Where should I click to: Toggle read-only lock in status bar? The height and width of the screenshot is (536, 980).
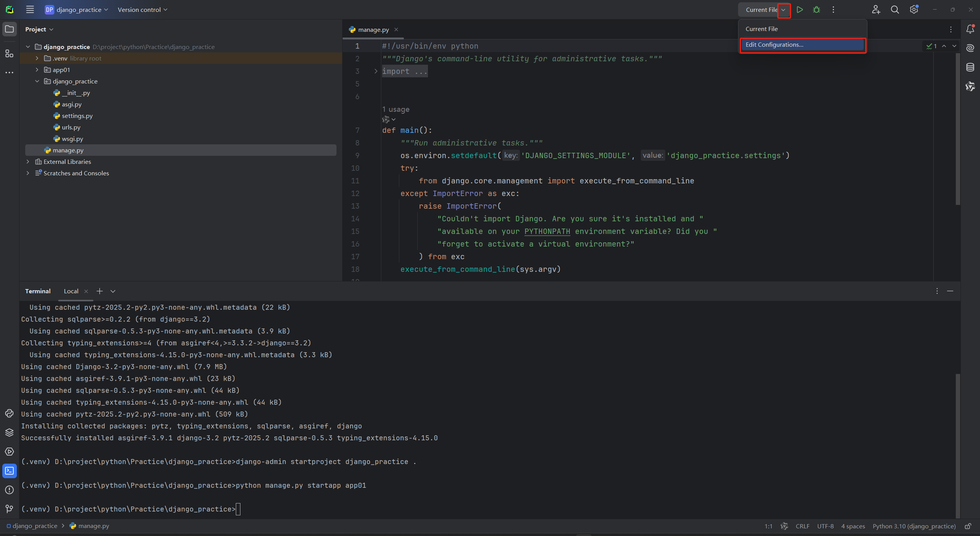coord(968,526)
